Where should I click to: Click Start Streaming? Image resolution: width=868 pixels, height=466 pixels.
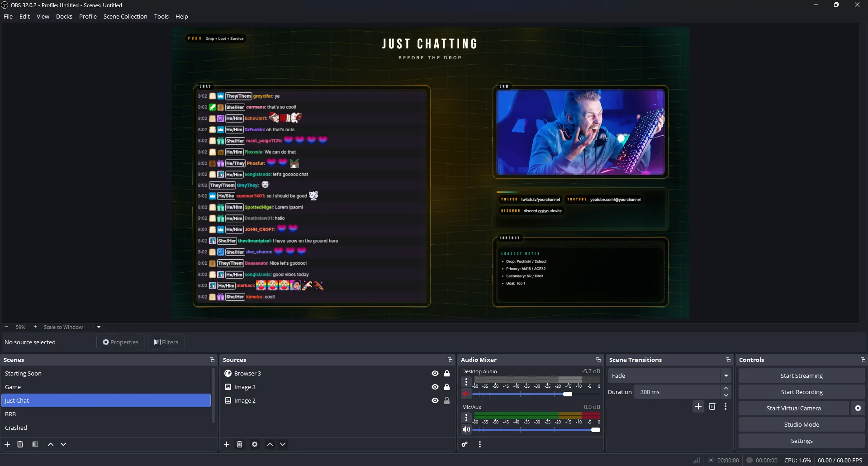[x=801, y=375]
